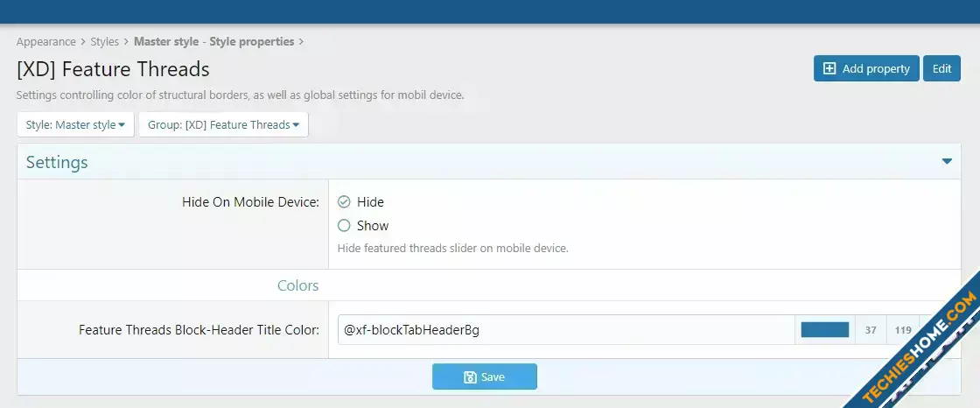Go to Styles breadcrumb link

pos(104,42)
